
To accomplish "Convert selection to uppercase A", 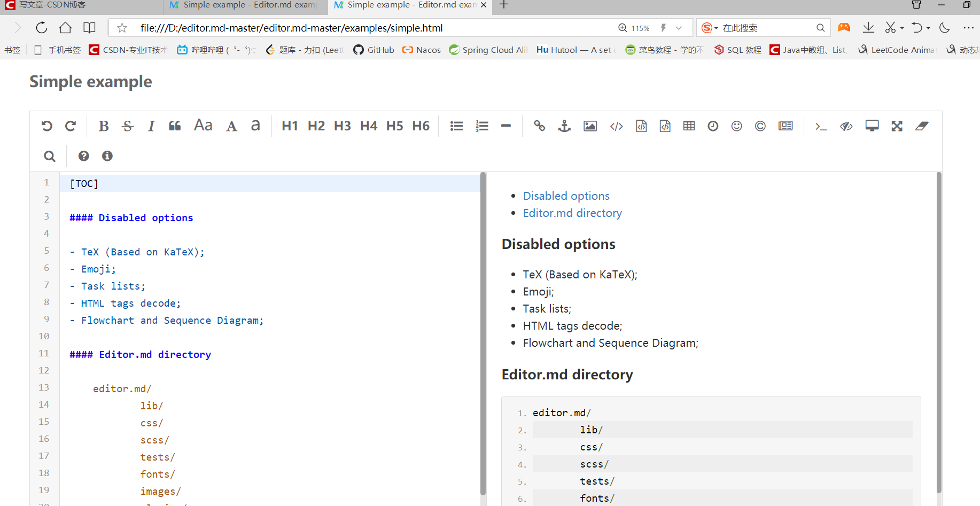I will 231,126.
